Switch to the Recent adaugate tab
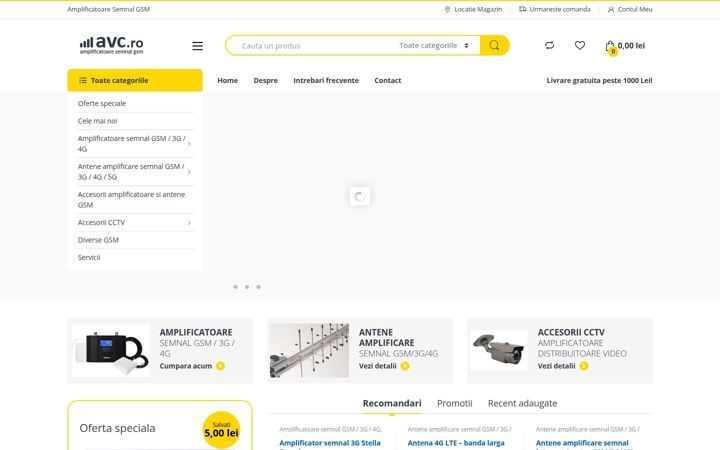 pyautogui.click(x=522, y=403)
